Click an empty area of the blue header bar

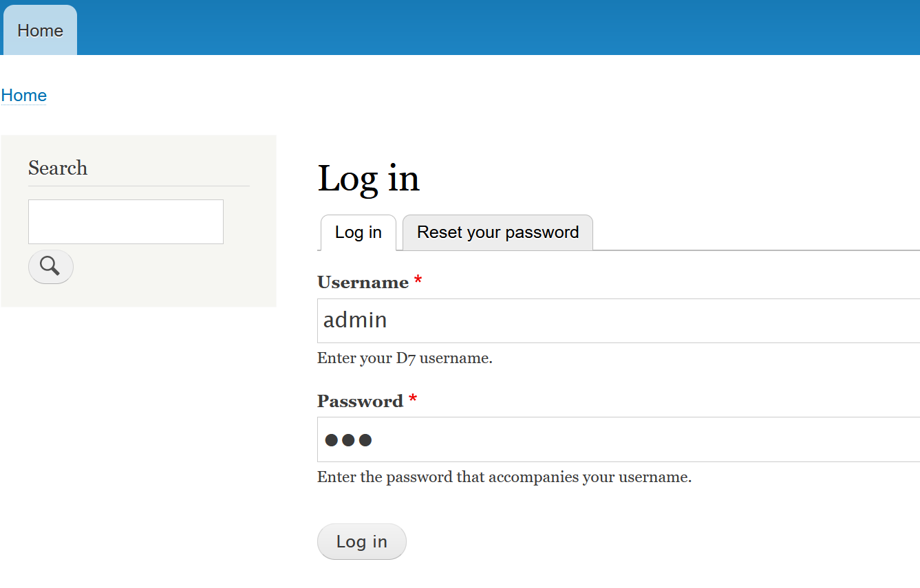coord(482,28)
